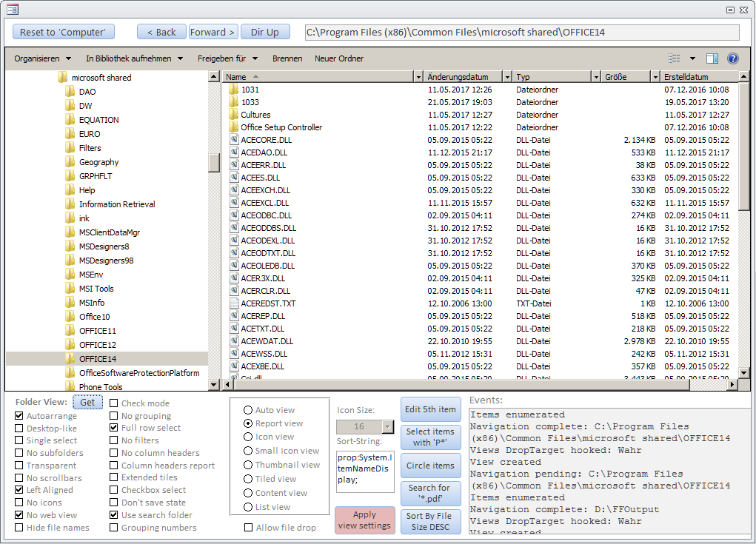
Task: Open OfficeSoftwareProtectionPlatform in the folder tree
Action: tap(139, 372)
